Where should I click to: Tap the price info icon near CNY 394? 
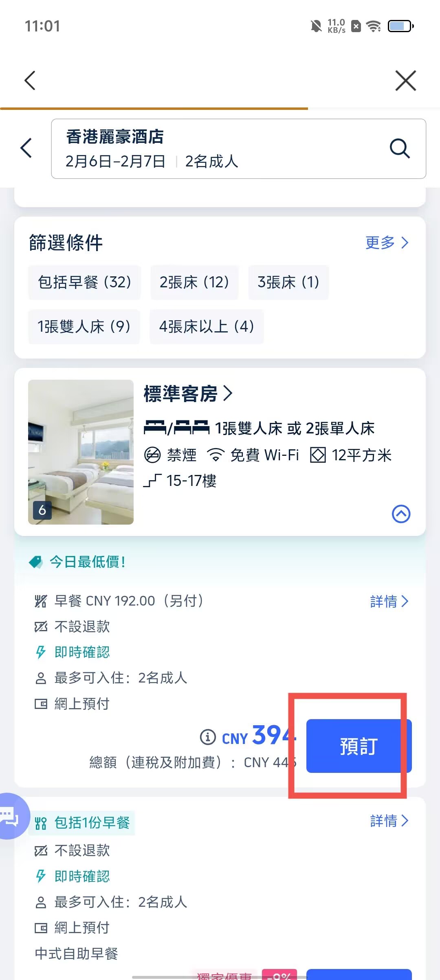pyautogui.click(x=208, y=737)
